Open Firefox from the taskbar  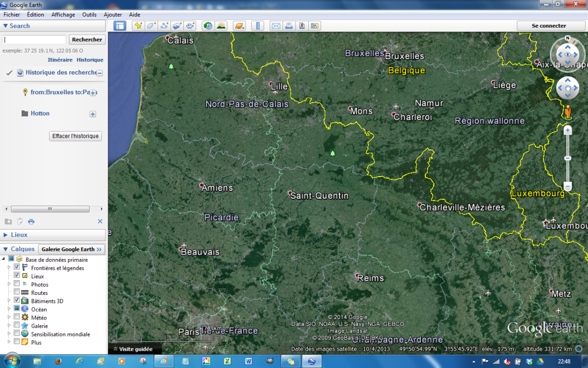pos(58,361)
